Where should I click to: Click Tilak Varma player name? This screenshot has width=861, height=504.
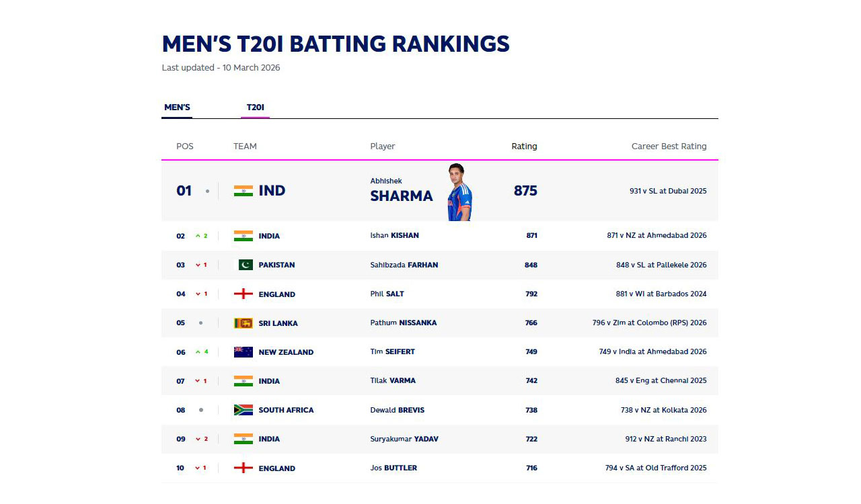click(x=393, y=381)
